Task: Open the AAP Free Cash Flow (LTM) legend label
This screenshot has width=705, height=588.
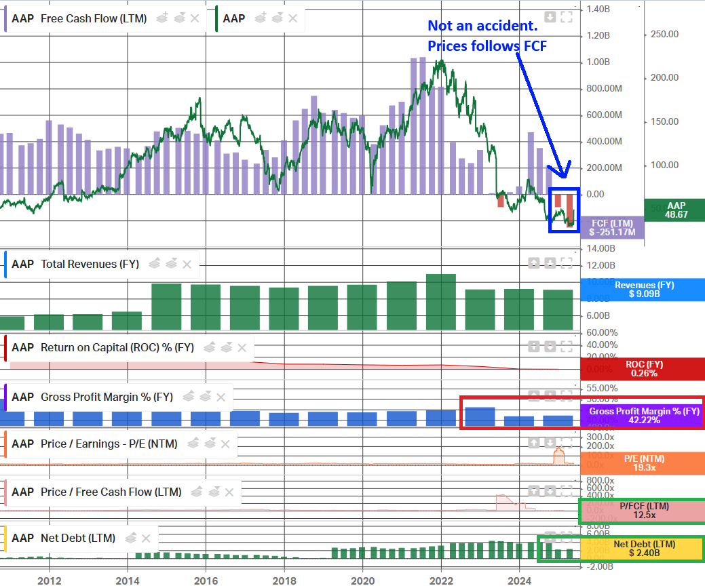Action: coord(79,18)
